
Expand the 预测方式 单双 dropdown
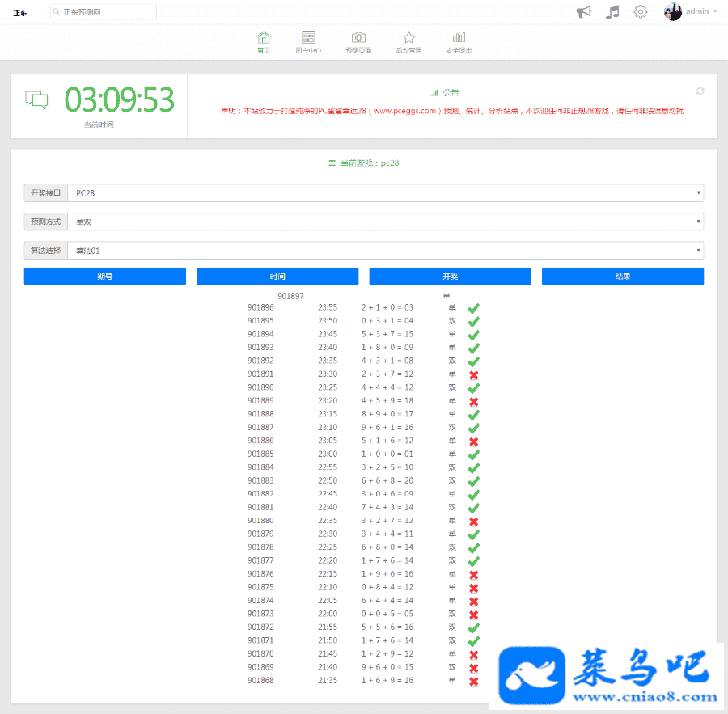(x=385, y=222)
